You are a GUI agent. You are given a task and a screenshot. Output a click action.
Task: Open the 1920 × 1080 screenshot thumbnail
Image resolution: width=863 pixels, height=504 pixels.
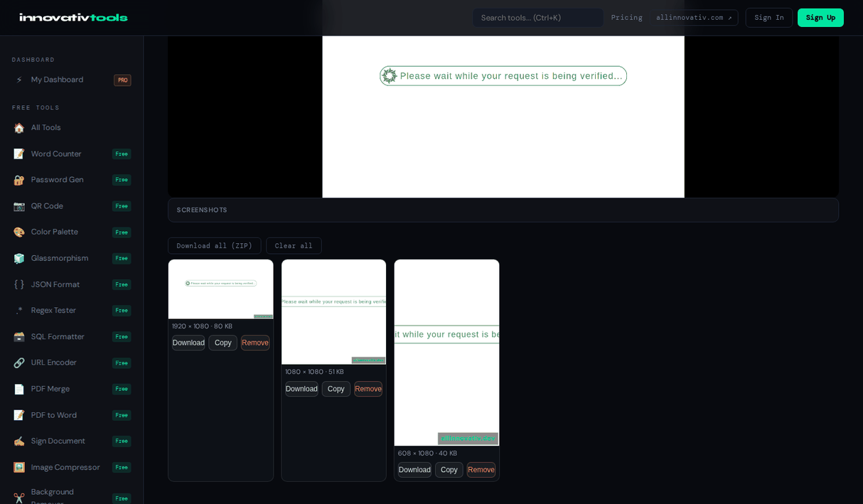coord(221,289)
